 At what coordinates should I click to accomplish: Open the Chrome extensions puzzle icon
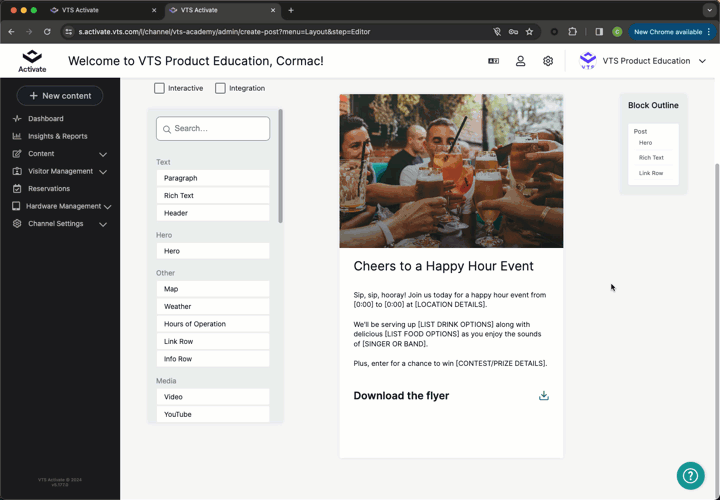[572, 32]
